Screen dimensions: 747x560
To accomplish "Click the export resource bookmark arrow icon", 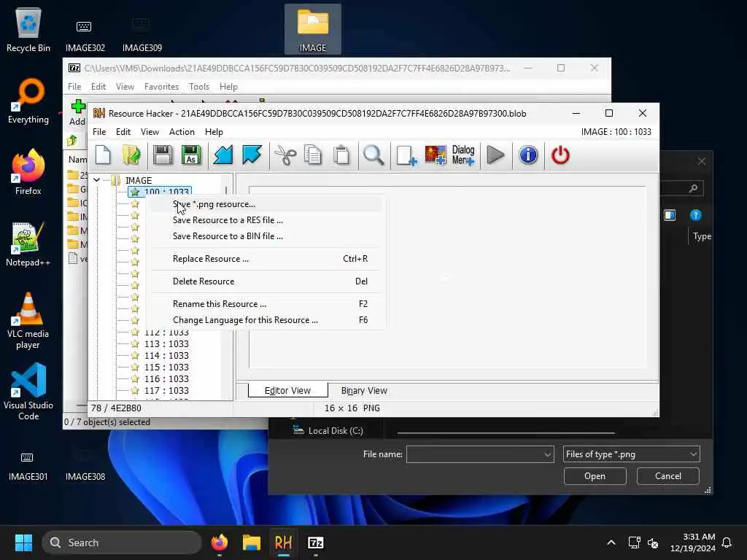I will click(x=252, y=155).
